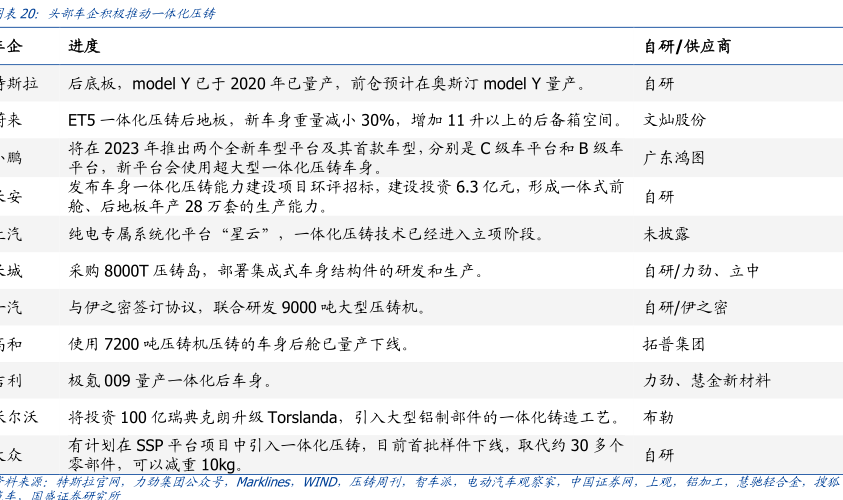Viewport: 843px width, 500px height.
Task: Select the progress cell about model Y 2020年已量产
Action: pyautogui.click(x=327, y=83)
